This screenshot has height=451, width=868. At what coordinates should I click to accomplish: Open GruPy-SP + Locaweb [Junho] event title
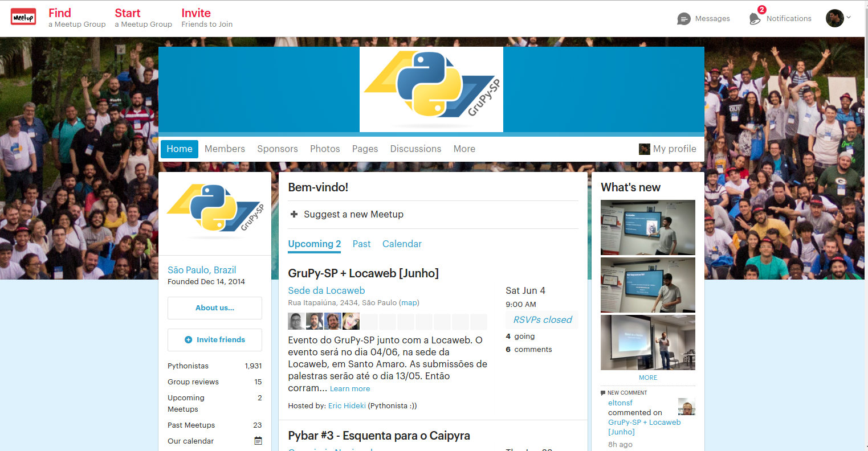coord(364,273)
